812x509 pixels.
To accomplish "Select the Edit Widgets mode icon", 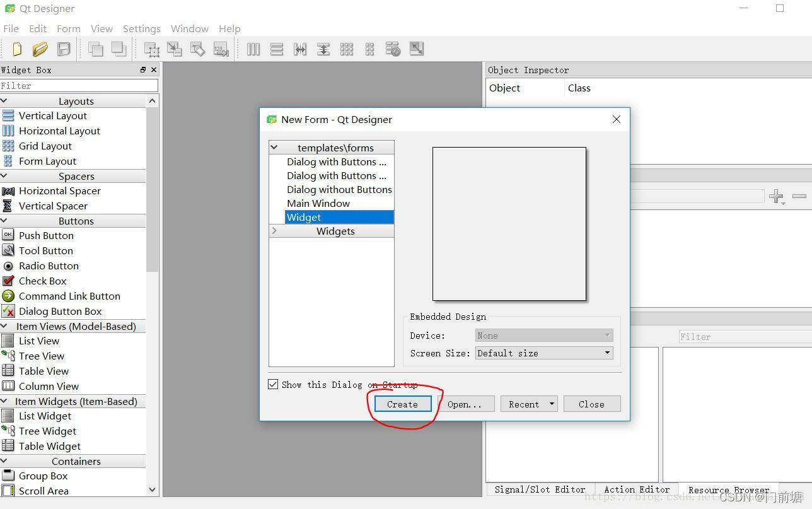I will [x=151, y=49].
